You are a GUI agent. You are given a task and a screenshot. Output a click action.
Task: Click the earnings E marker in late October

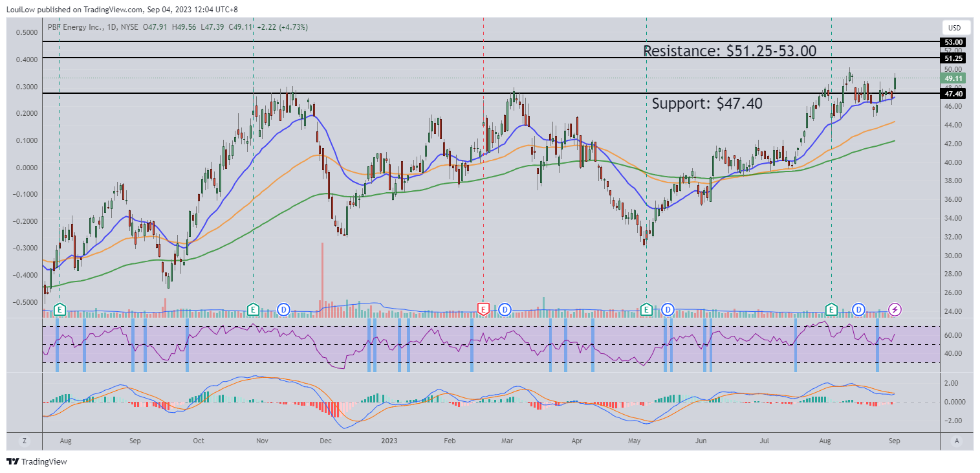point(253,309)
